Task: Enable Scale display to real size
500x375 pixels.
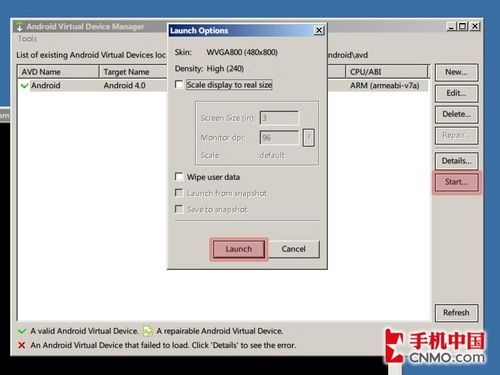Action: pos(179,84)
